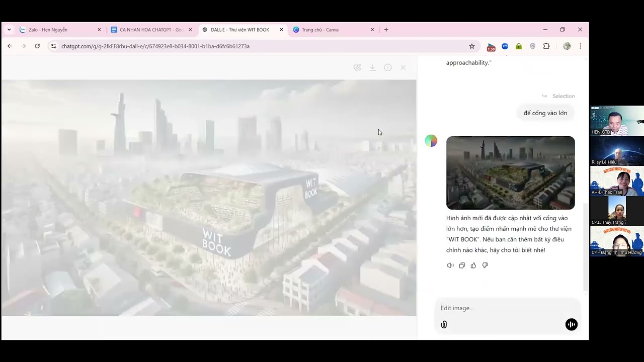This screenshot has width=644, height=362.
Task: Close the Trang chủ - Canva tab
Action: pos(372,30)
